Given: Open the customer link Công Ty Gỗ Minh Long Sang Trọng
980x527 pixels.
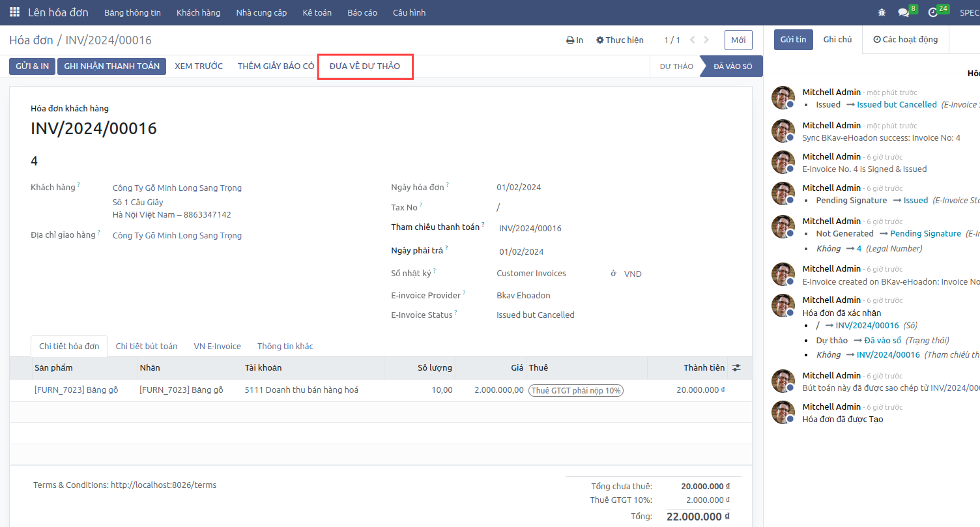Looking at the screenshot, I should click(x=177, y=188).
